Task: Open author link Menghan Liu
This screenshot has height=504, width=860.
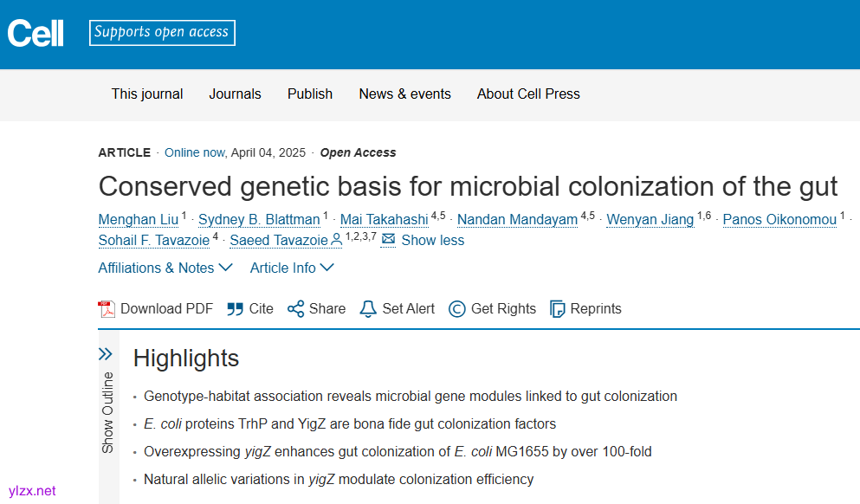Action: (139, 220)
